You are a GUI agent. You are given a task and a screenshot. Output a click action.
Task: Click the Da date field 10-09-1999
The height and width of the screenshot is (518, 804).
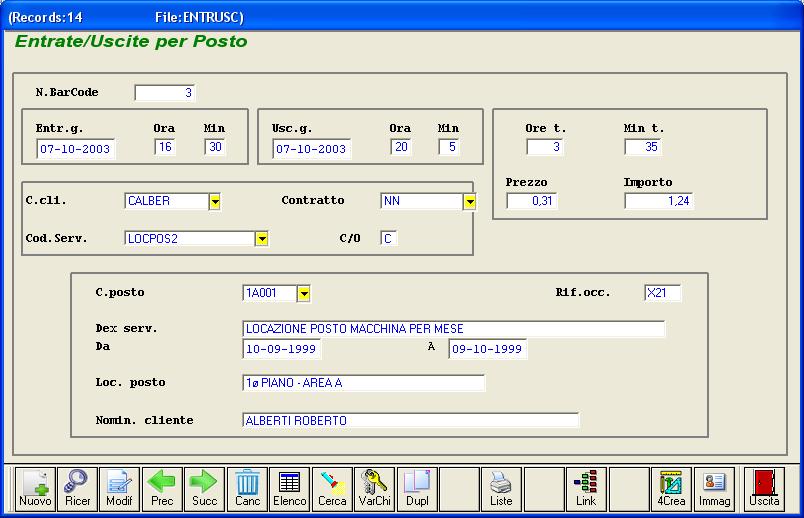point(282,349)
